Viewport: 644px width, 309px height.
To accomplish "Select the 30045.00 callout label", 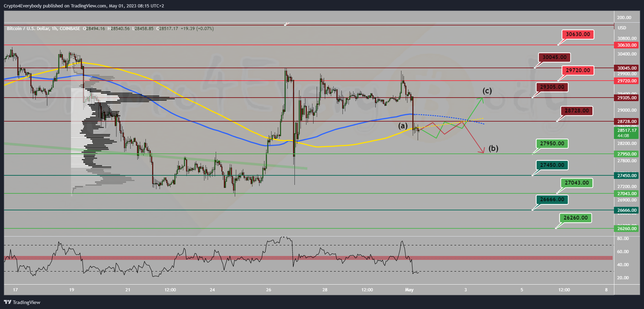I will 554,57.
